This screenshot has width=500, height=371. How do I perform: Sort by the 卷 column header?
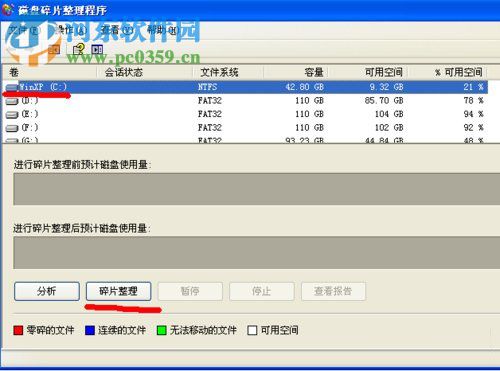click(49, 72)
